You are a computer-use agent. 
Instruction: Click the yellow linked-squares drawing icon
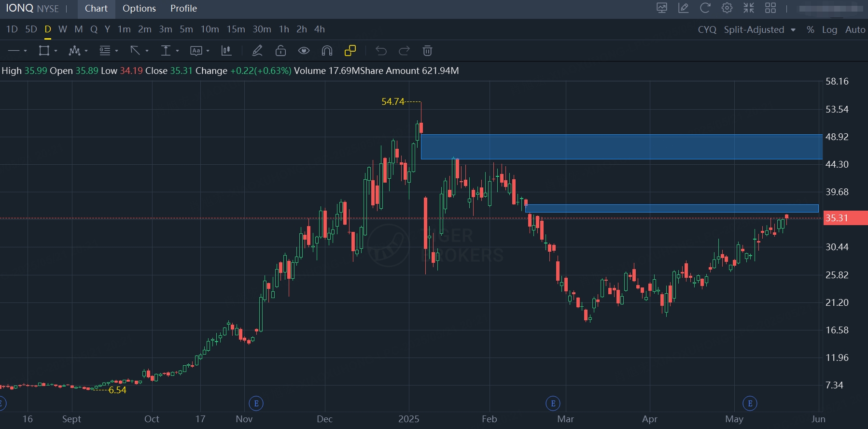coord(350,51)
